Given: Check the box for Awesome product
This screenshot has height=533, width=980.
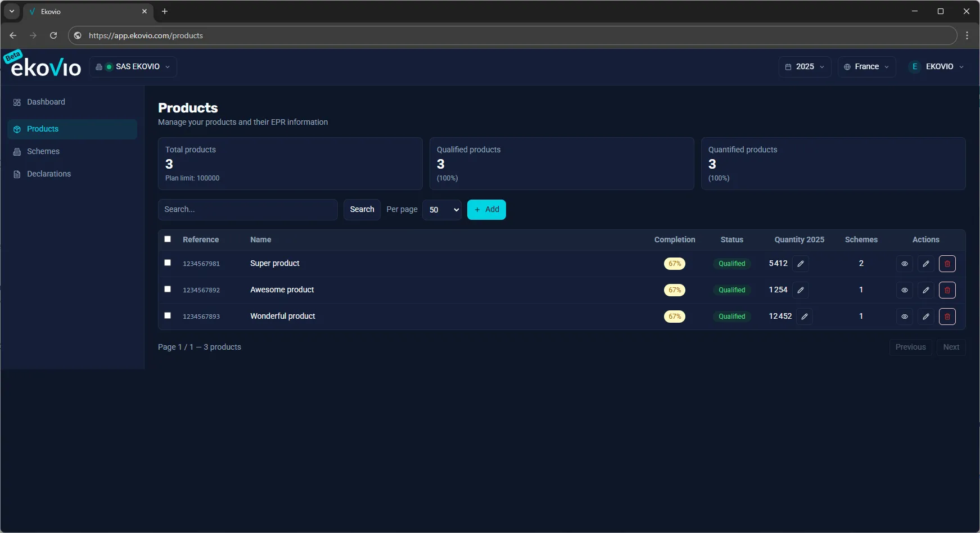Looking at the screenshot, I should tap(168, 289).
